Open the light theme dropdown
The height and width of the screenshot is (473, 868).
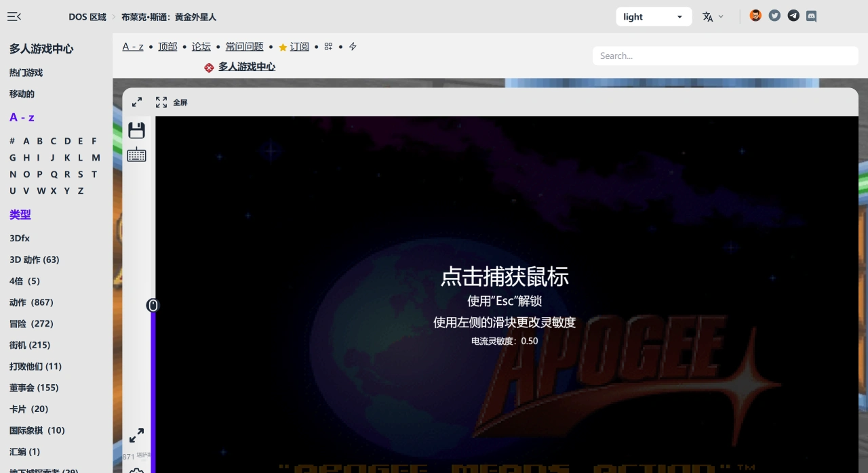654,17
